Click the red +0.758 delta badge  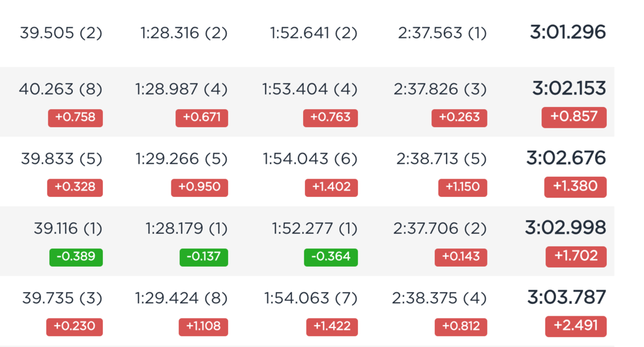coord(75,118)
